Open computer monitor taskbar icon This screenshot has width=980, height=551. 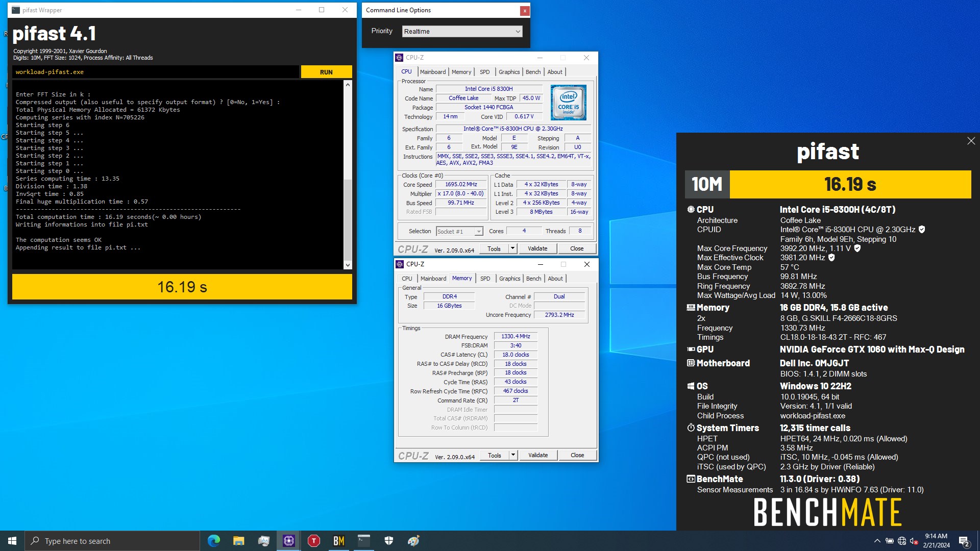tap(264, 541)
